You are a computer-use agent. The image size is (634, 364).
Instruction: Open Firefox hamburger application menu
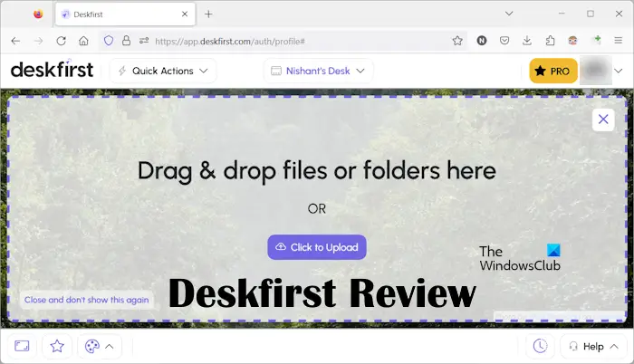[x=619, y=41]
